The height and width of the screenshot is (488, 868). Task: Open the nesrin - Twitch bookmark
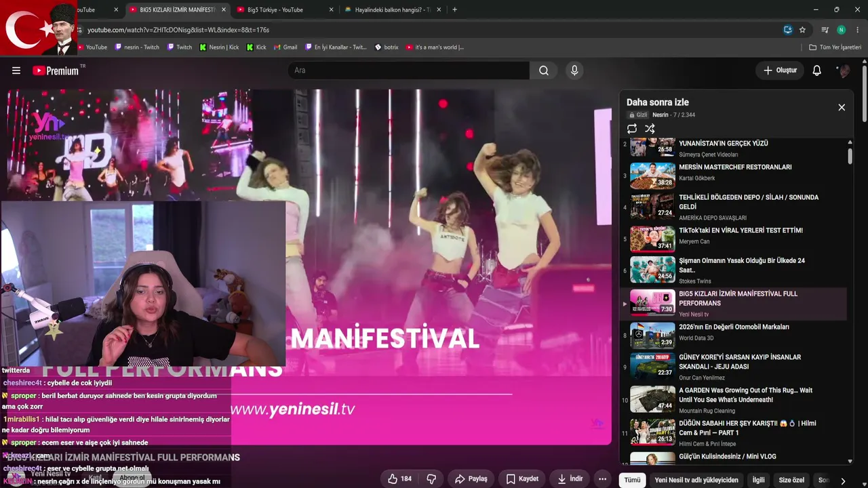tap(137, 47)
